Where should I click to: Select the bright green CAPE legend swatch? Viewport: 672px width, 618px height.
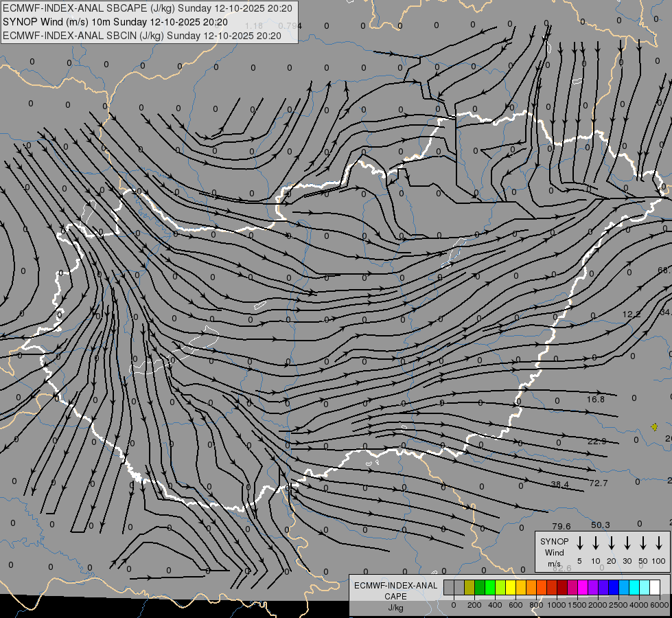[490, 588]
